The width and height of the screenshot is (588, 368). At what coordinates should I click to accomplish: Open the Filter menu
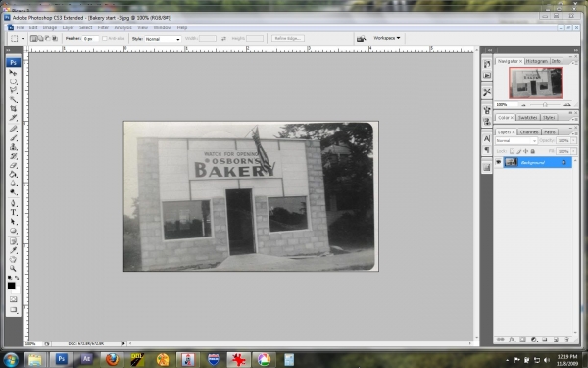pyautogui.click(x=103, y=27)
